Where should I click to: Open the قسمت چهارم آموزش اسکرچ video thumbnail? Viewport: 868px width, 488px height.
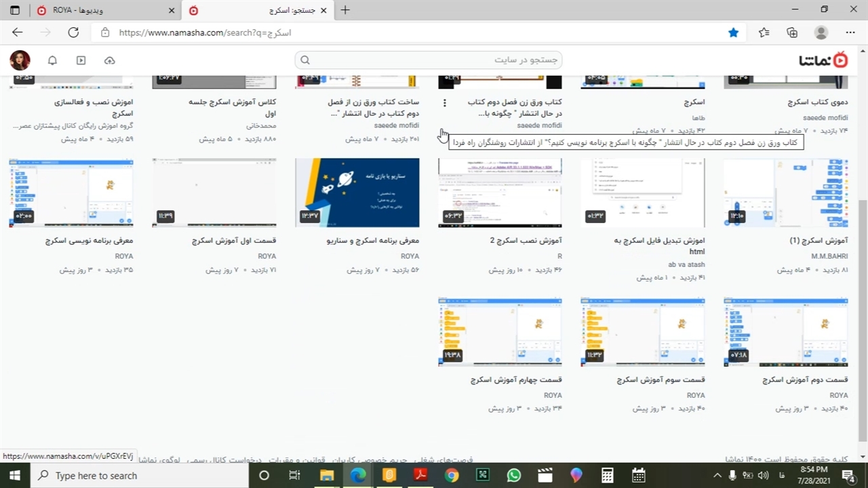(x=500, y=332)
